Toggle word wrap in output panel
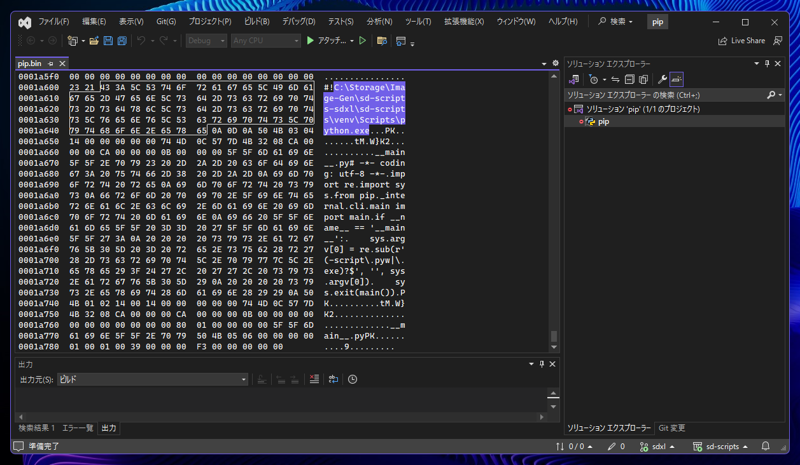The height and width of the screenshot is (465, 800). 333,379
